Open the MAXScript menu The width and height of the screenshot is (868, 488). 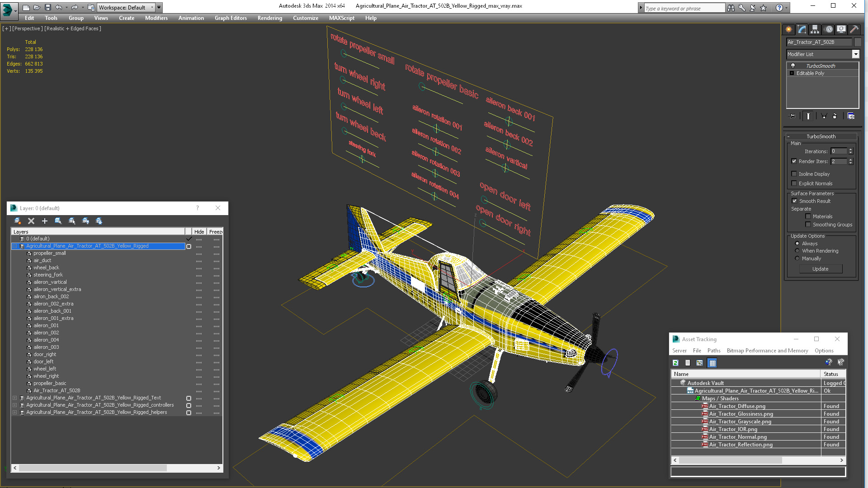point(342,18)
